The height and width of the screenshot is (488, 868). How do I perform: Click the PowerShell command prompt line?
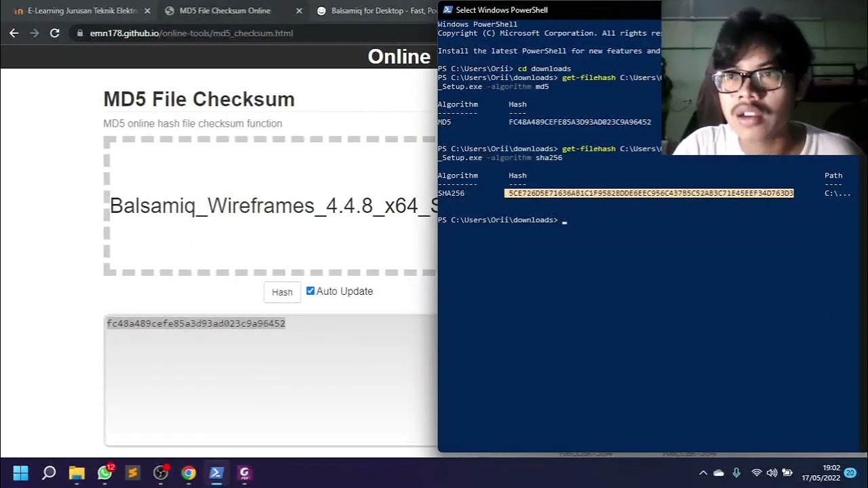click(502, 220)
